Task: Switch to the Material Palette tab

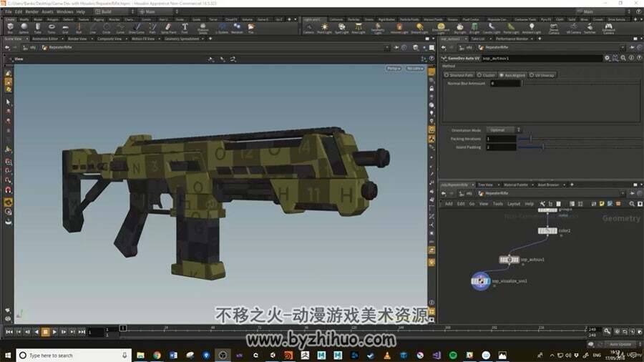Action: pos(515,185)
